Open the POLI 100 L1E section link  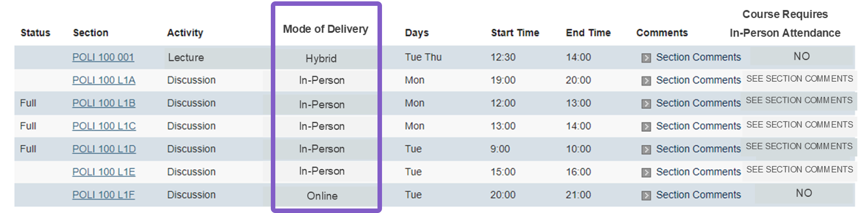[104, 172]
